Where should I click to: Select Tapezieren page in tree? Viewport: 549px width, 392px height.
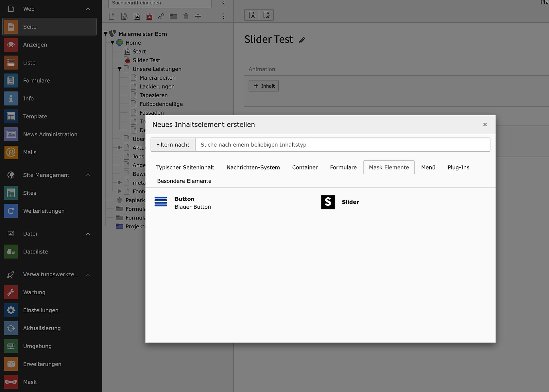(x=153, y=95)
